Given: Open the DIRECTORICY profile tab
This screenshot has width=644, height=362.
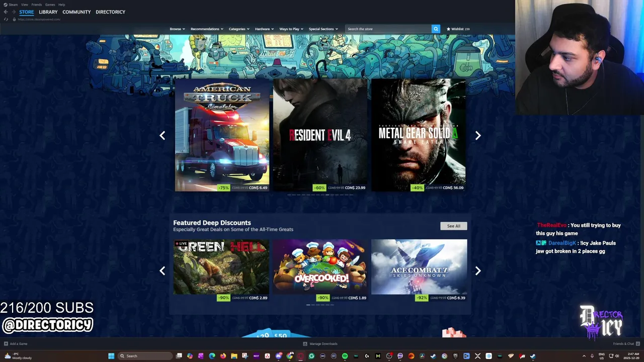Looking at the screenshot, I should pos(110,12).
